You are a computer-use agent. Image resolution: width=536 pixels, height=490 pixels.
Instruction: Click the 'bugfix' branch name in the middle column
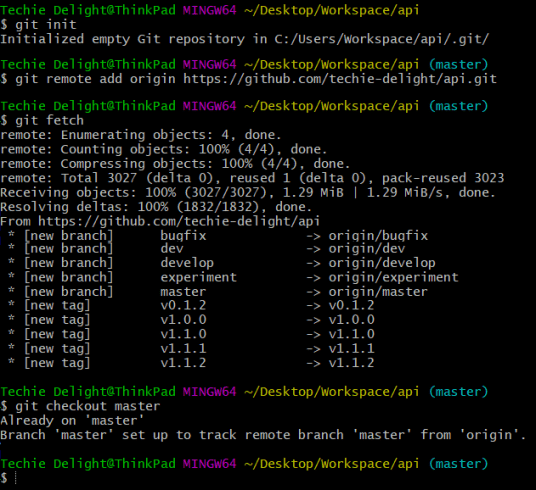[183, 236]
